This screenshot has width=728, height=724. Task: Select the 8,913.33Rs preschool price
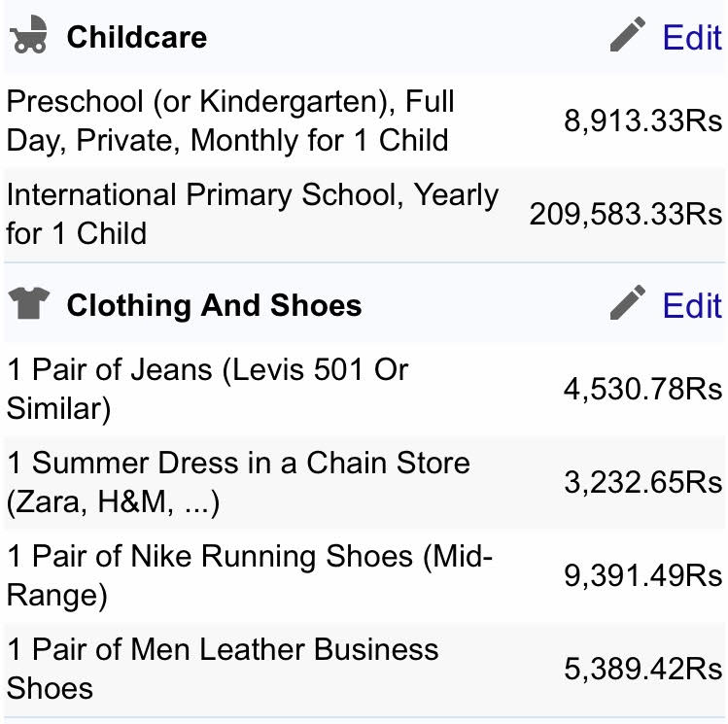click(642, 121)
